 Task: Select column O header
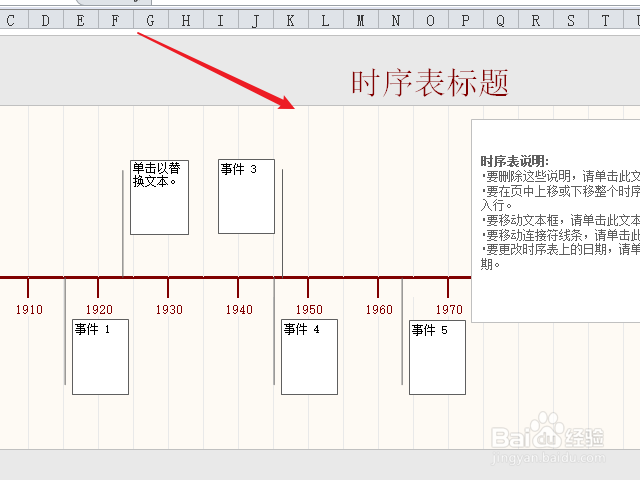(431, 20)
